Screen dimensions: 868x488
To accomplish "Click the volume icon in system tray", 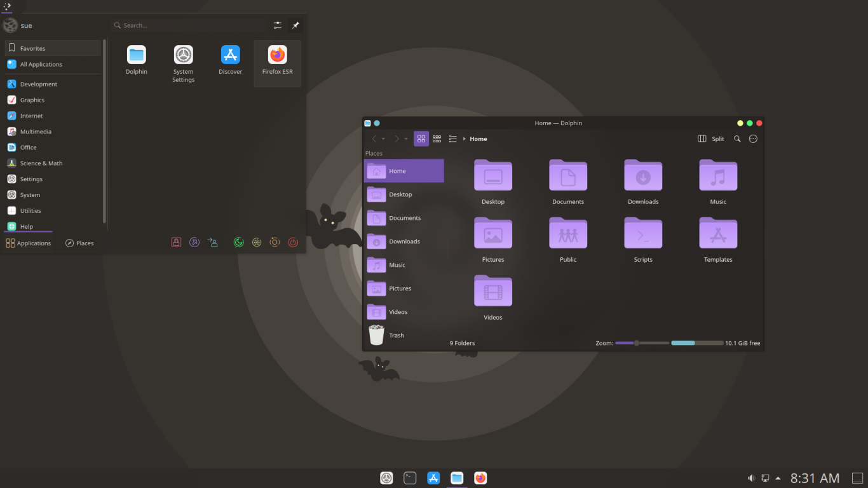I will [751, 478].
